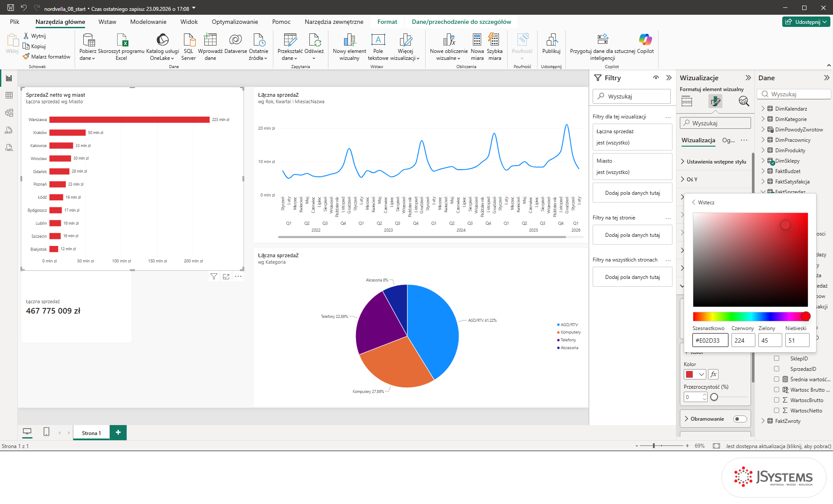The width and height of the screenshot is (833, 504).
Task: Open the Modelowanie ribbon tab
Action: tap(148, 22)
